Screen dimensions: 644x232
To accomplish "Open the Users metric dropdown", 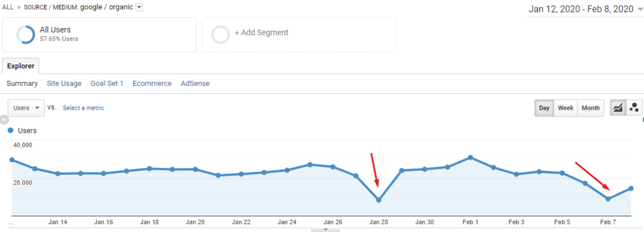I will 26,108.
